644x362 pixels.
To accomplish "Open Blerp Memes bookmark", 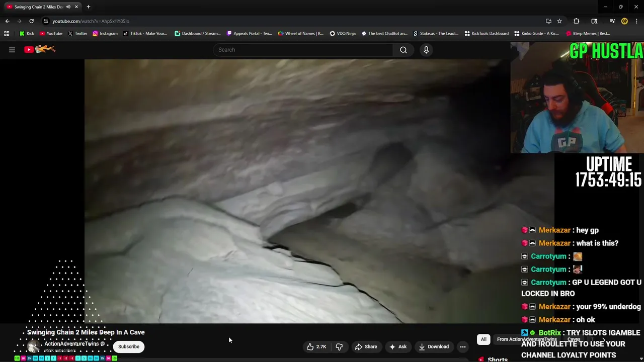I will tap(588, 34).
